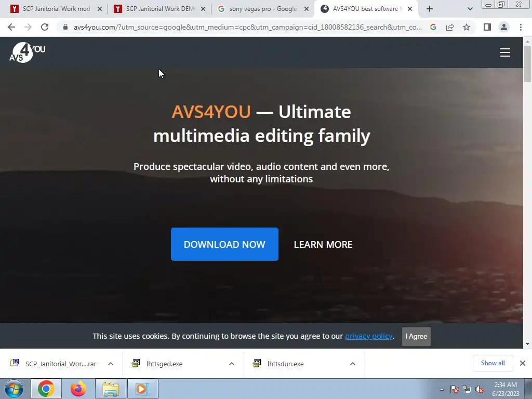Go back to the previous page

(11, 27)
